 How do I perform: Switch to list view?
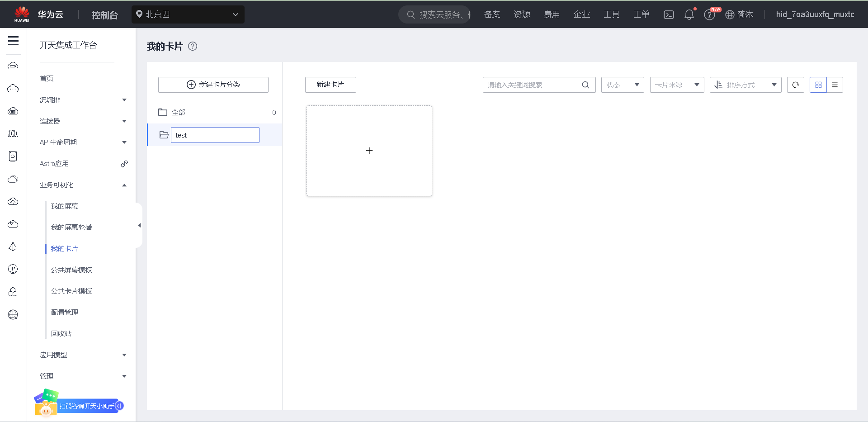[835, 85]
